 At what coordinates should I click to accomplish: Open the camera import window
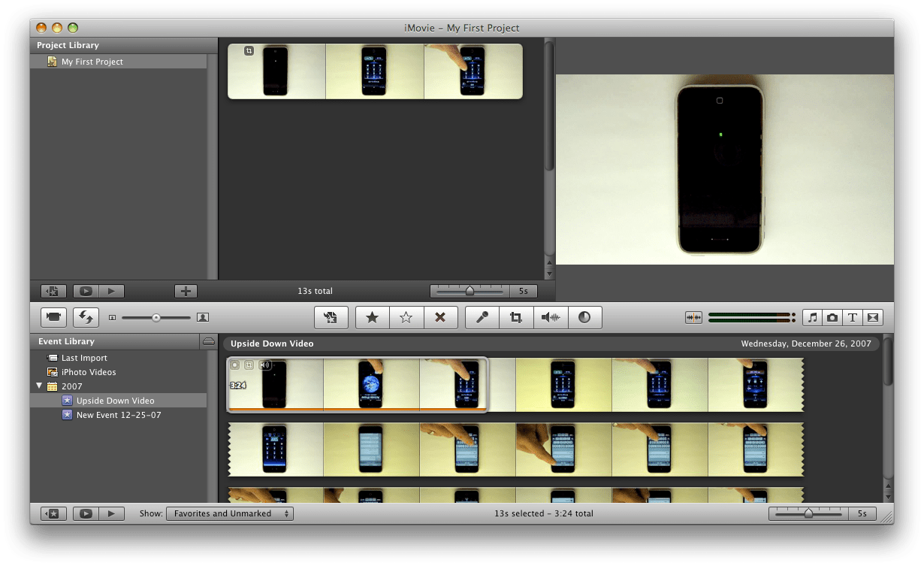53,317
